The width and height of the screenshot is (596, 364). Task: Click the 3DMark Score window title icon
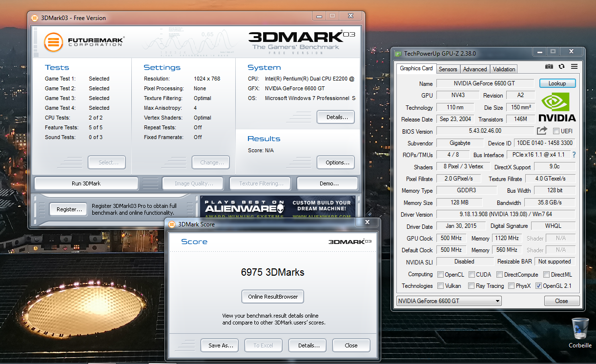pyautogui.click(x=172, y=224)
